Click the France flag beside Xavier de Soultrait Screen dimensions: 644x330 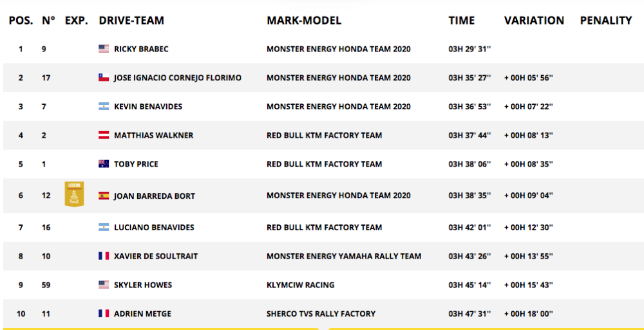[104, 256]
